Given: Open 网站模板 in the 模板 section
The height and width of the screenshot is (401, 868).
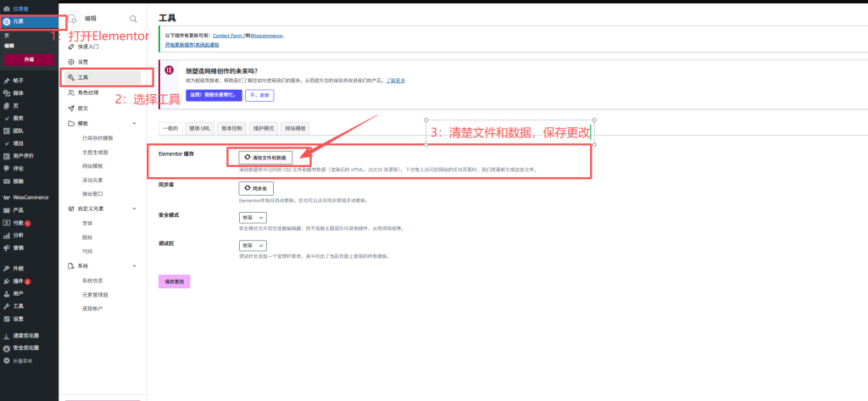Looking at the screenshot, I should pos(92,166).
